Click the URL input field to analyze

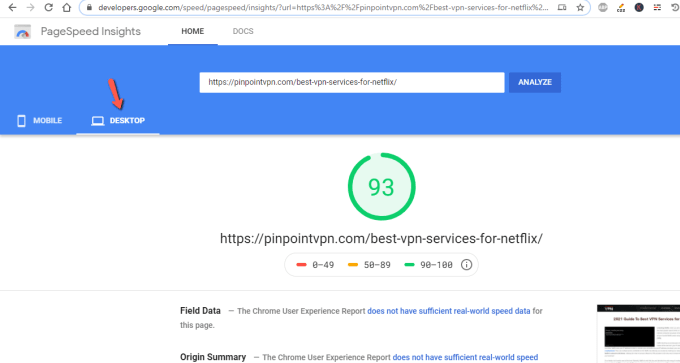352,82
